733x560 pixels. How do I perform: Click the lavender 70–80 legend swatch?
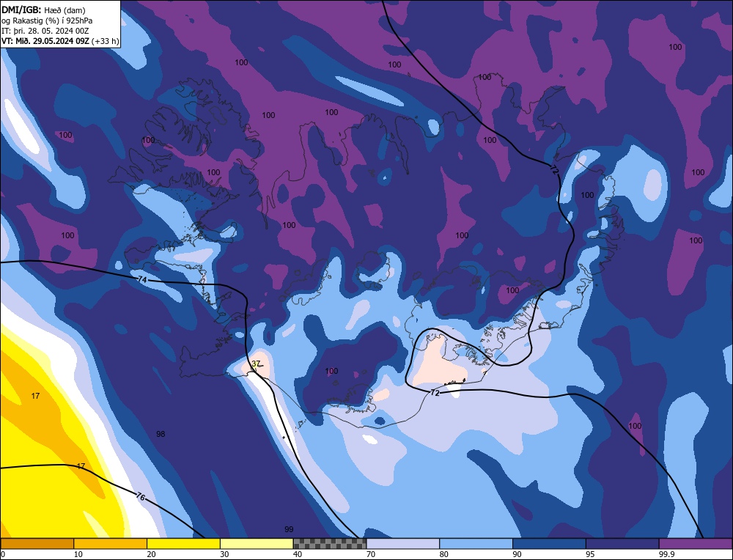coord(403,543)
